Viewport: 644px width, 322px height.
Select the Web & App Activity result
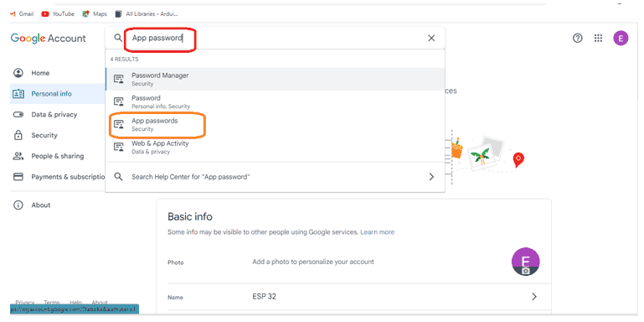tap(276, 147)
